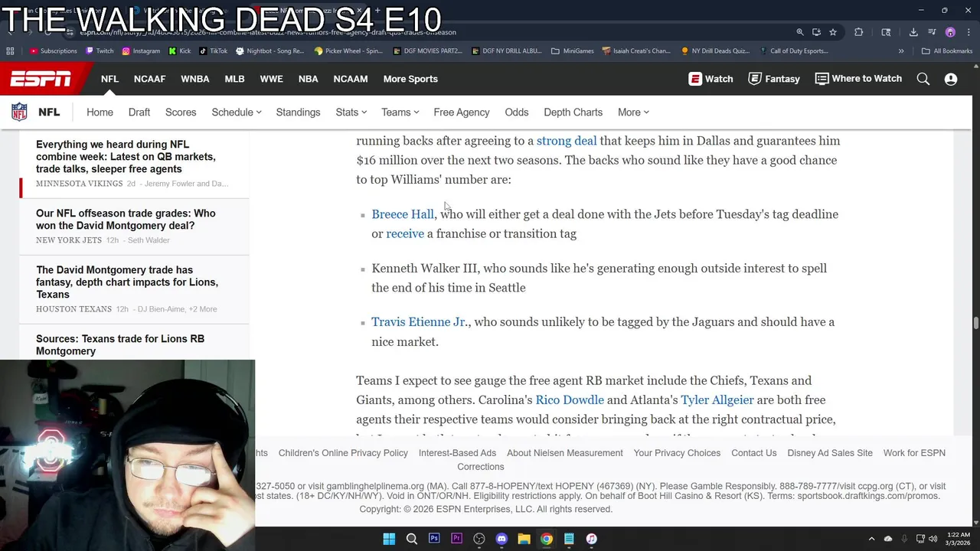Open the More Sports menu
This screenshot has height=551, width=980.
click(x=410, y=79)
